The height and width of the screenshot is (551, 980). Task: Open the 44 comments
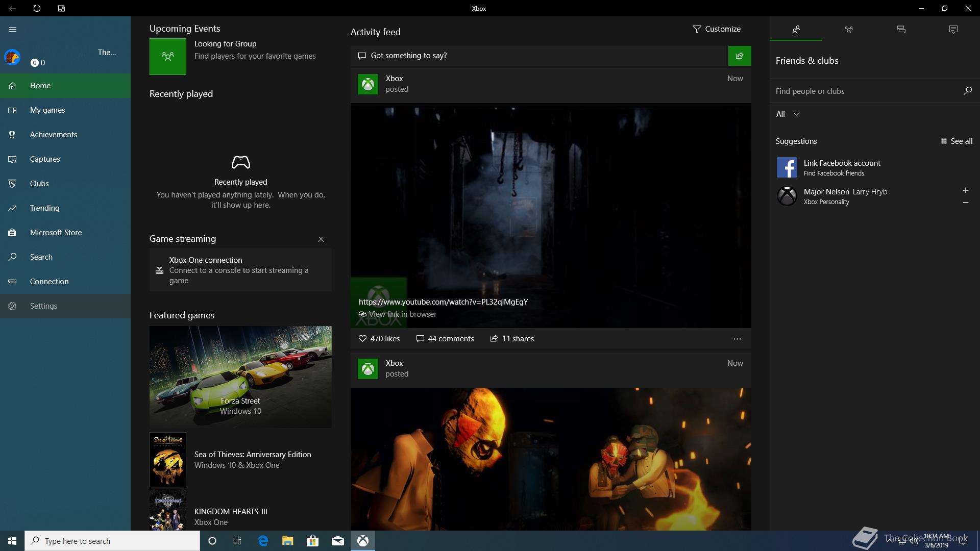click(x=445, y=339)
